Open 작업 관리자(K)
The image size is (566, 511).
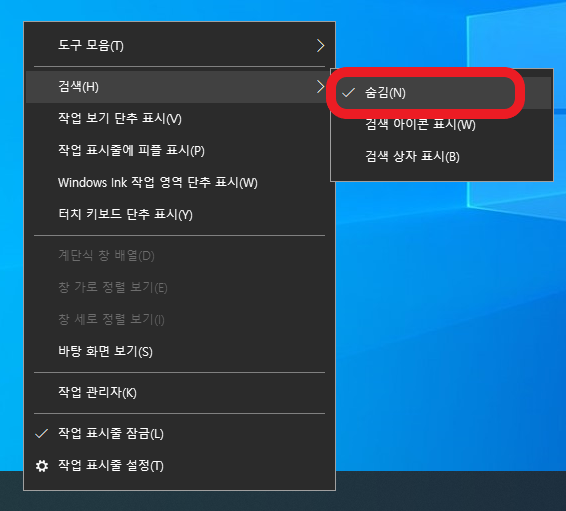coord(179,393)
